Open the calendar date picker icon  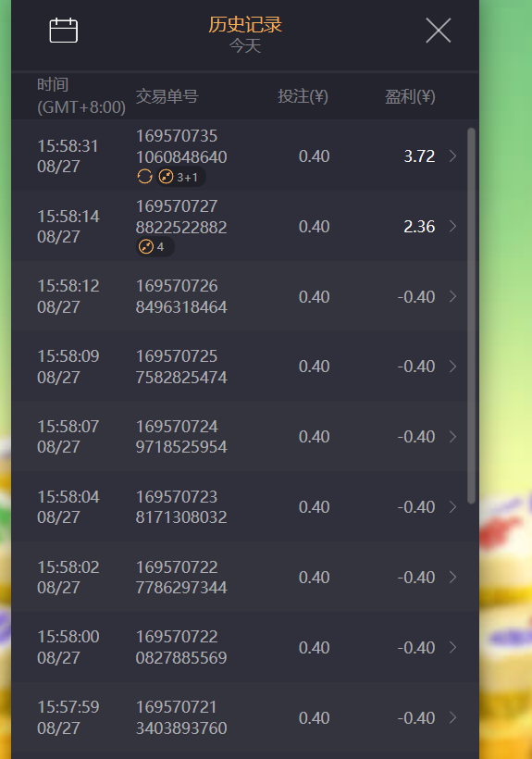(x=63, y=31)
